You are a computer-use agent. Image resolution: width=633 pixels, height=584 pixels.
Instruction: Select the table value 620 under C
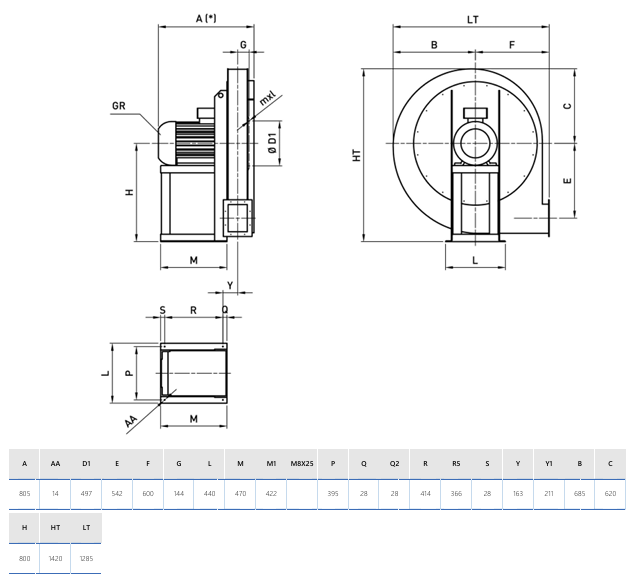point(610,494)
